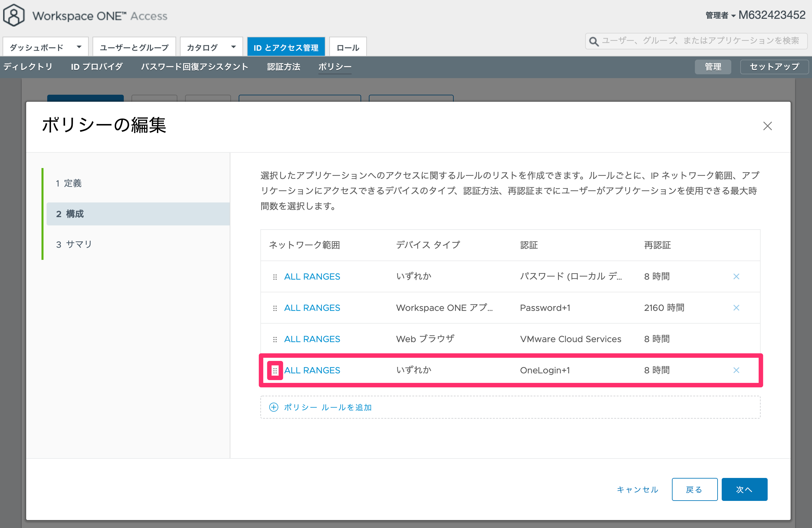Select wizard step 2 構成

point(138,214)
